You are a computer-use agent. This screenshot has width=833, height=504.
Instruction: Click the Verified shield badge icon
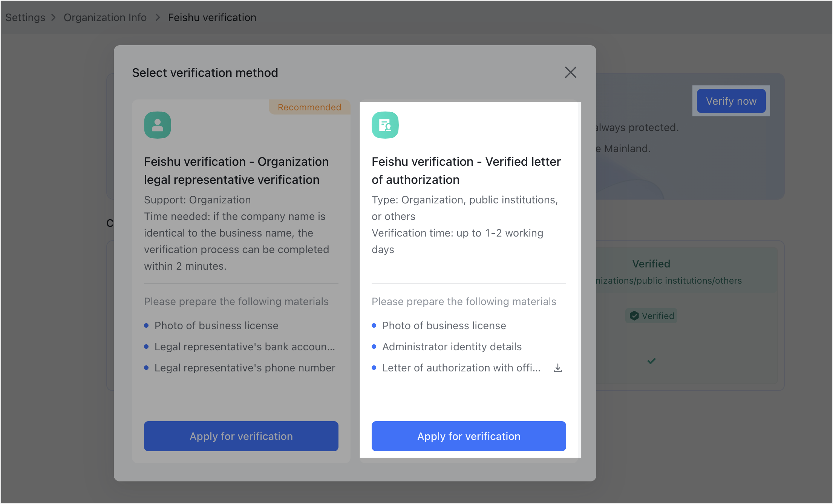tap(635, 316)
